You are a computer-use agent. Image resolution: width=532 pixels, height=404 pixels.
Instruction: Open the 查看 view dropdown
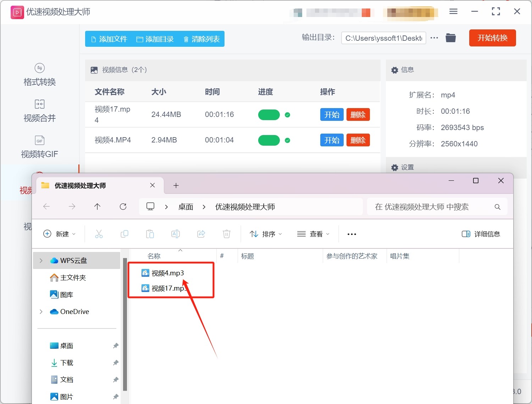[313, 234]
